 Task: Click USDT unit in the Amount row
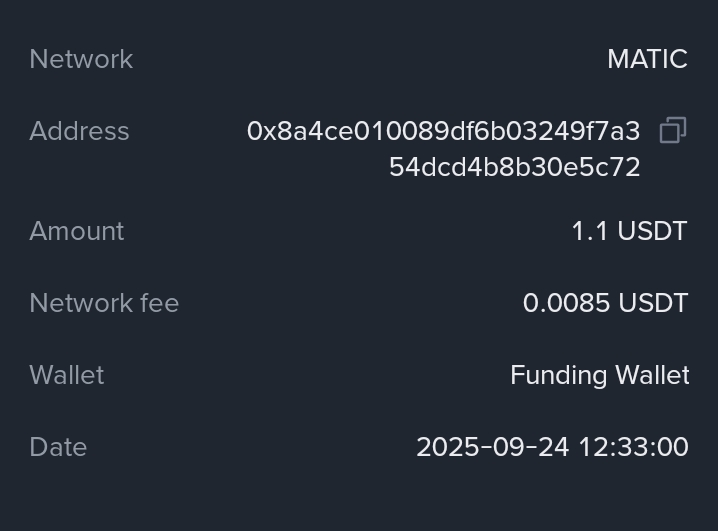652,231
